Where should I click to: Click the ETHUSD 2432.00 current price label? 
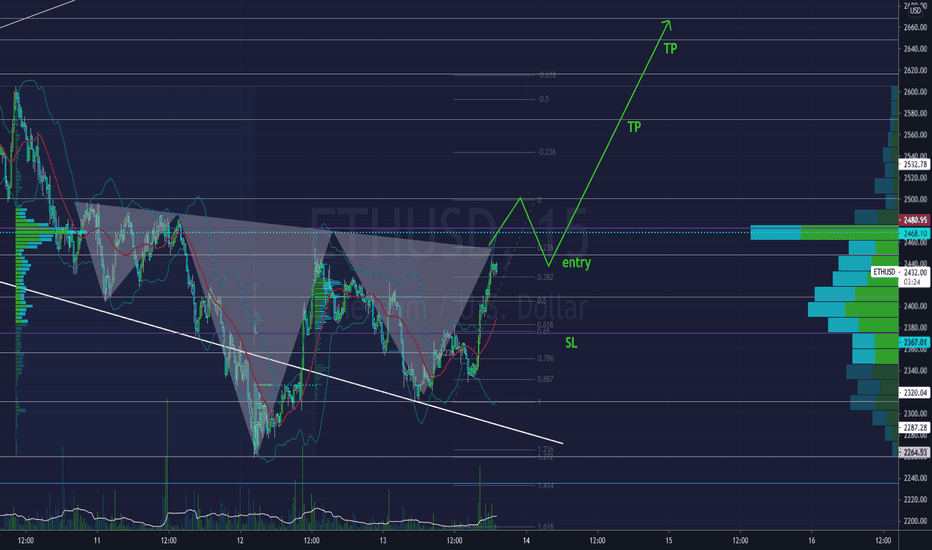900,272
